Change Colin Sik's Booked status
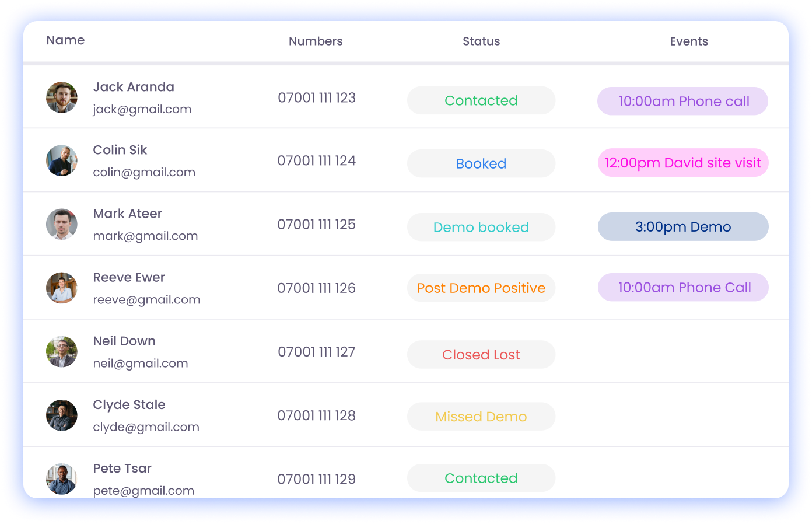 481,163
